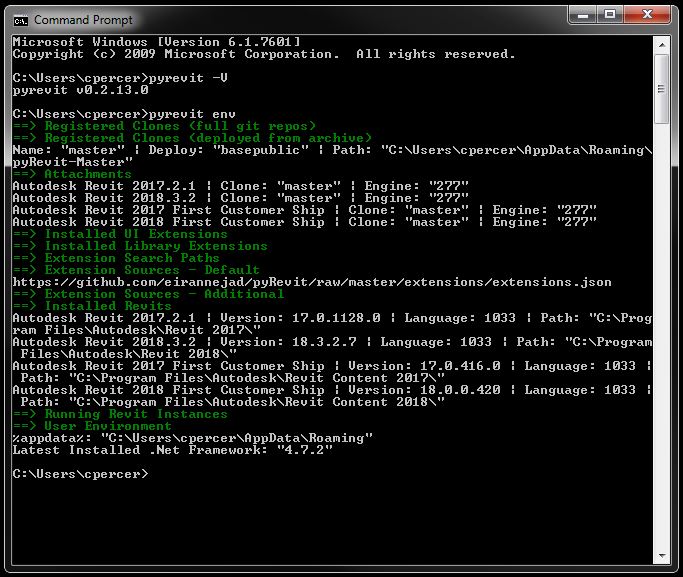The image size is (683, 577).
Task: Click the 'Revit Content 2017' path line
Action: 233,378
